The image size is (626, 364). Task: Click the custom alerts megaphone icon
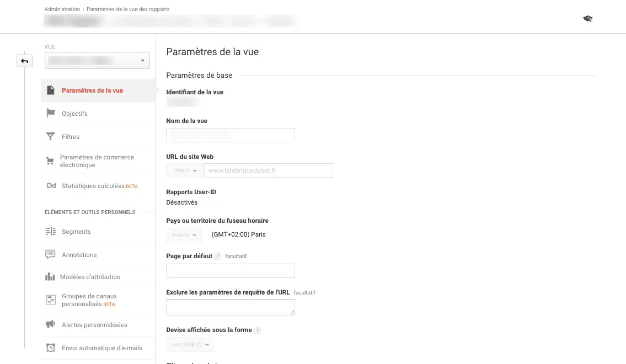51,325
